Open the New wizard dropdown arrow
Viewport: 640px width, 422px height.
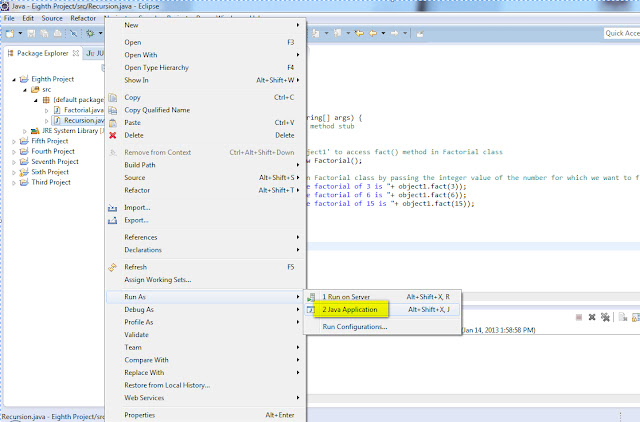click(20, 33)
